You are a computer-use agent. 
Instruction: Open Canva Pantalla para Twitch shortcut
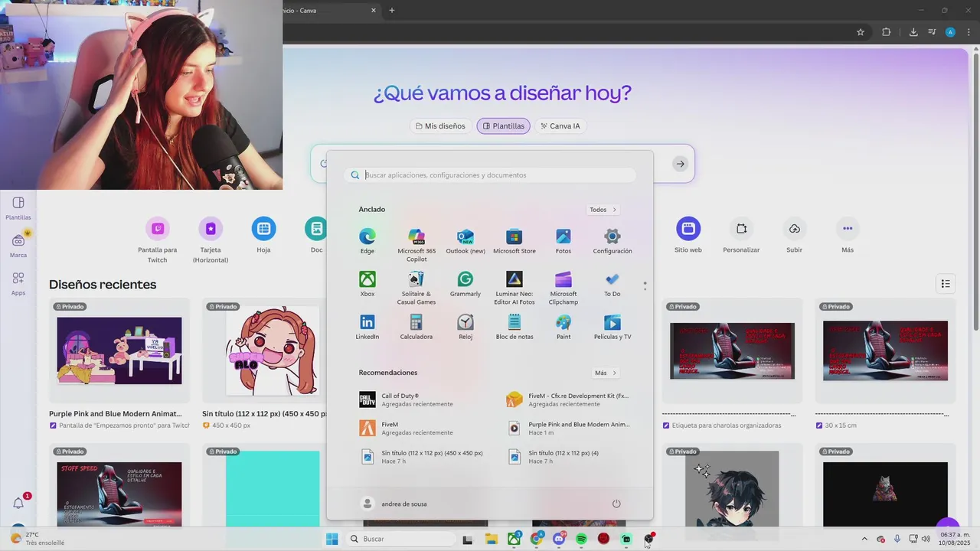158,239
